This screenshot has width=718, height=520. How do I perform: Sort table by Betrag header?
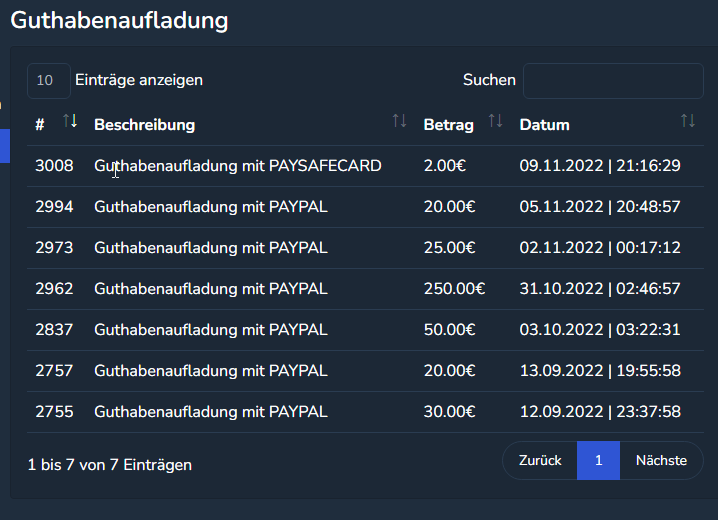tap(448, 125)
